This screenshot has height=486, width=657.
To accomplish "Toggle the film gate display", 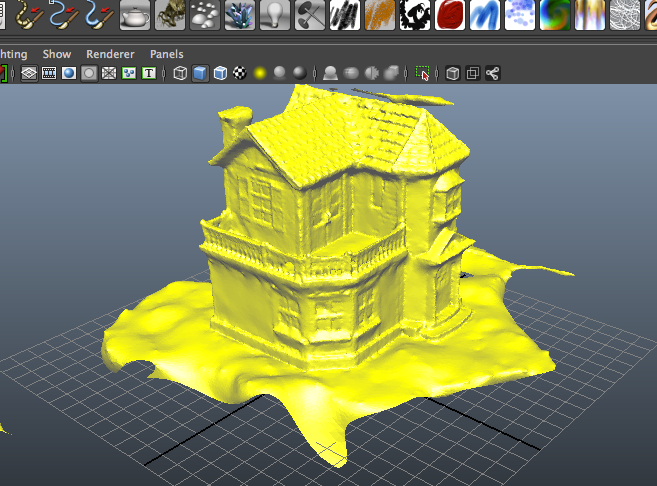I will (x=49, y=73).
